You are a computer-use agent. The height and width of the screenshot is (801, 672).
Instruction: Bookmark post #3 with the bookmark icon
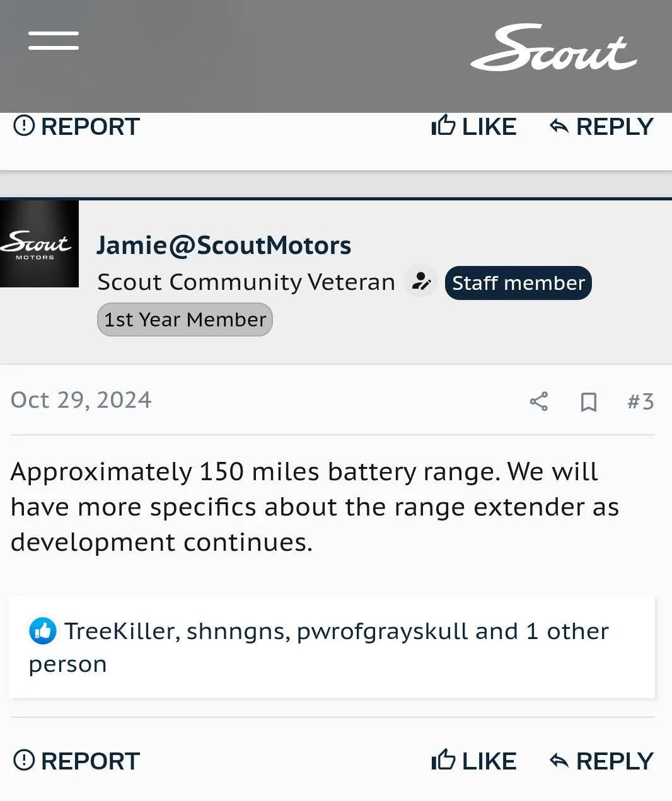tap(588, 401)
